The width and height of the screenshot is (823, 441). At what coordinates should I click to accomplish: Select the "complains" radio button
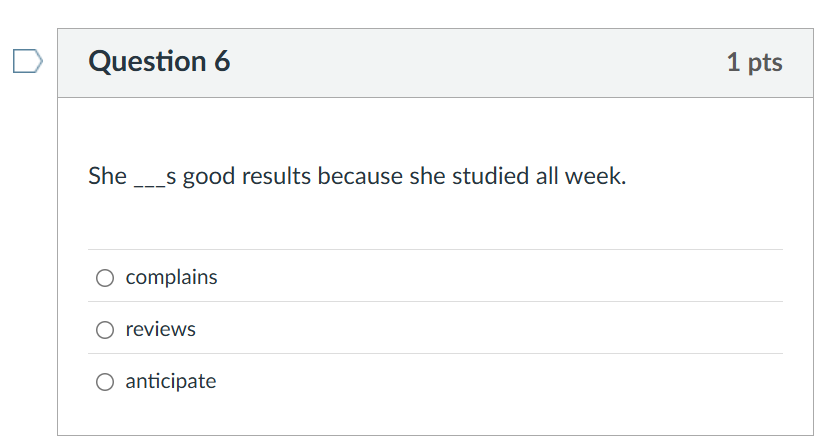click(x=105, y=278)
